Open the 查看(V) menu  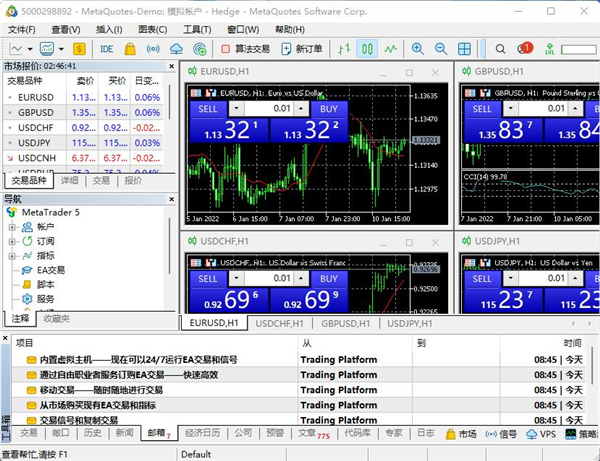[66, 29]
